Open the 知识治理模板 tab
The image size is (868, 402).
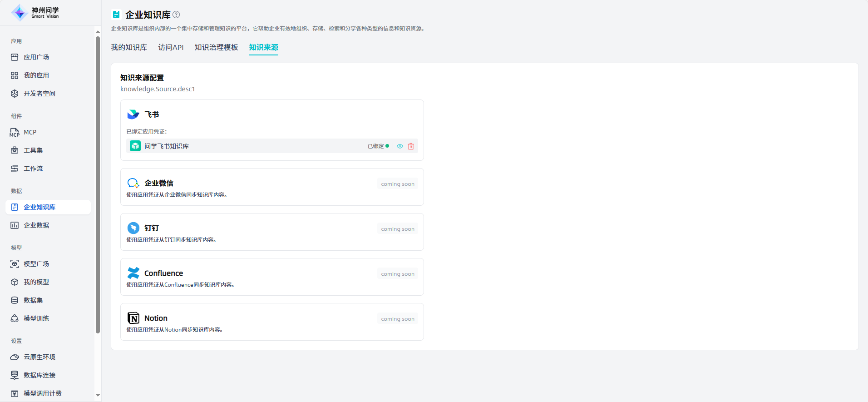point(216,47)
